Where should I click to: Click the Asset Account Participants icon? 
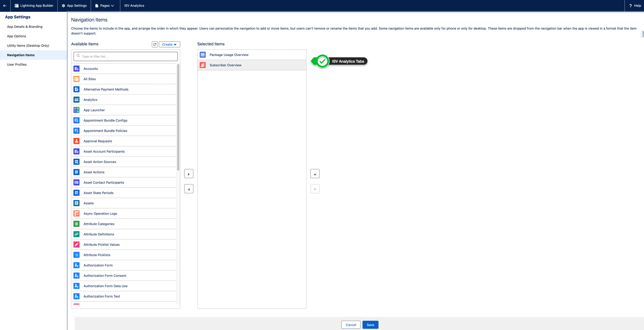pyautogui.click(x=76, y=151)
